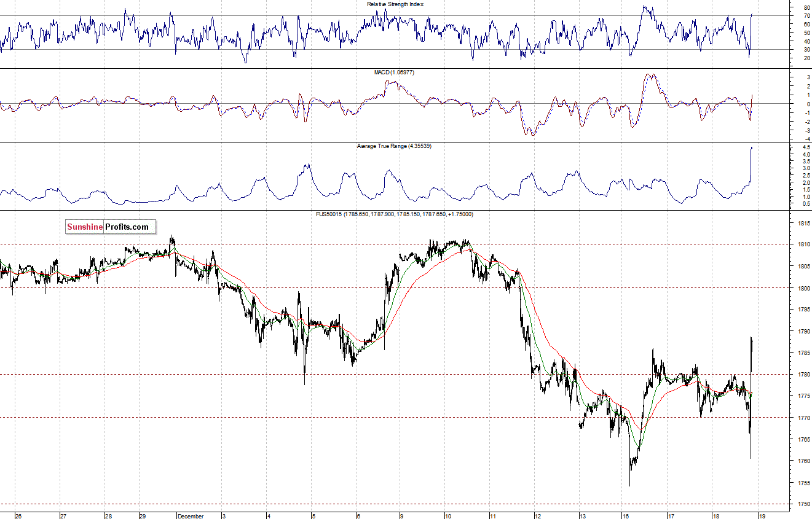Click the Average True Range (4.35539) title
The width and height of the screenshot is (812, 519).
(393, 146)
